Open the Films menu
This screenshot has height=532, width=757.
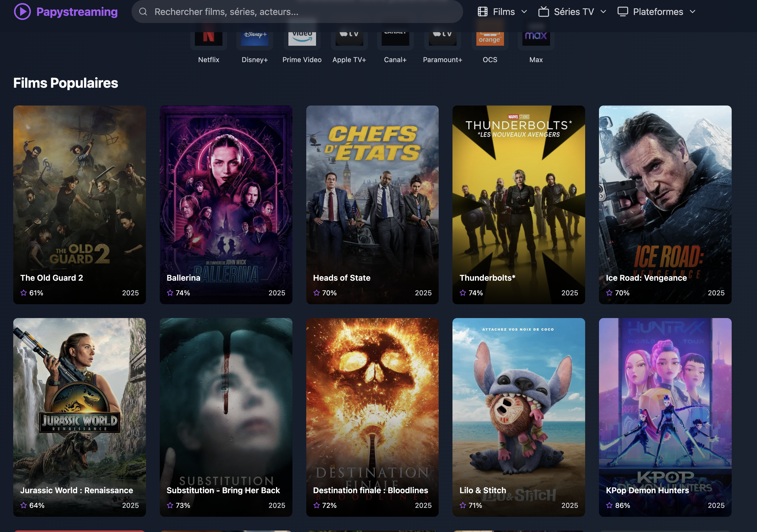[x=503, y=12]
